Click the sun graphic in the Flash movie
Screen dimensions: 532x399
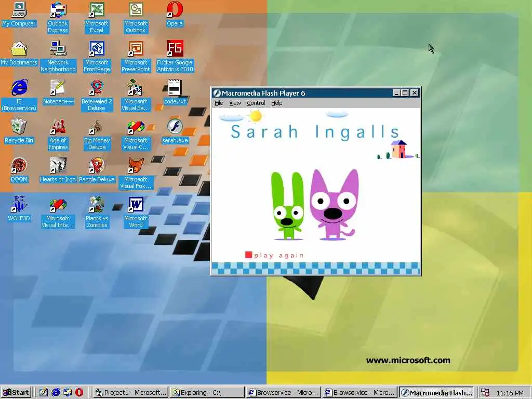coord(255,116)
